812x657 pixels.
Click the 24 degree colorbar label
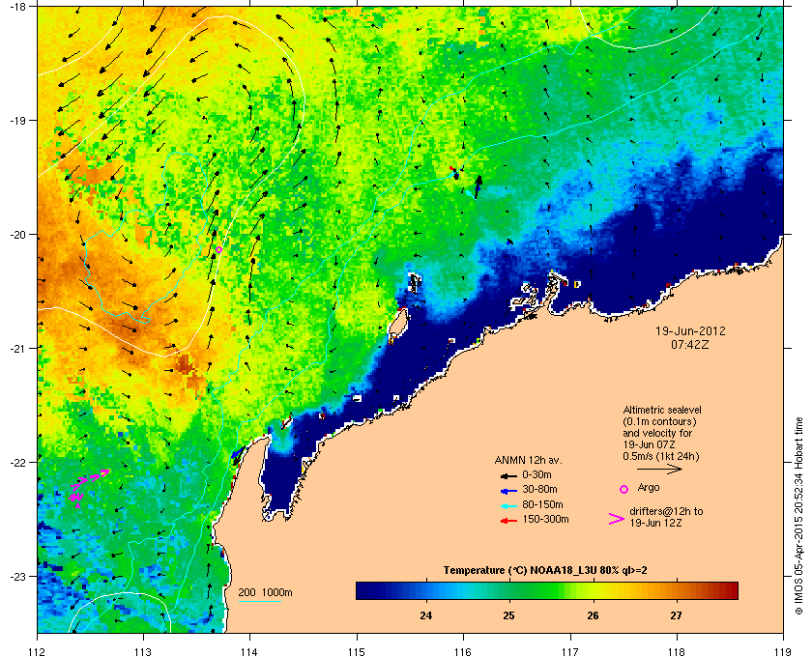point(425,615)
